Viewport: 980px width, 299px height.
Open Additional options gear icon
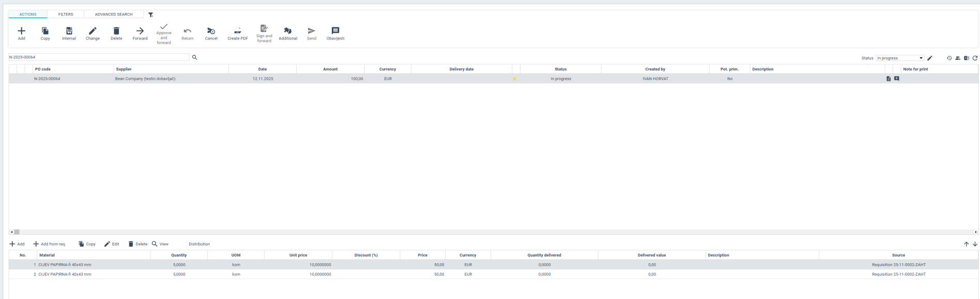coord(288,31)
